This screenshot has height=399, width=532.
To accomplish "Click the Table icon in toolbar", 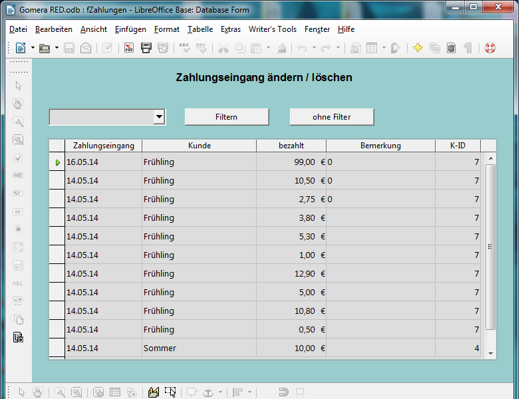I will [372, 48].
